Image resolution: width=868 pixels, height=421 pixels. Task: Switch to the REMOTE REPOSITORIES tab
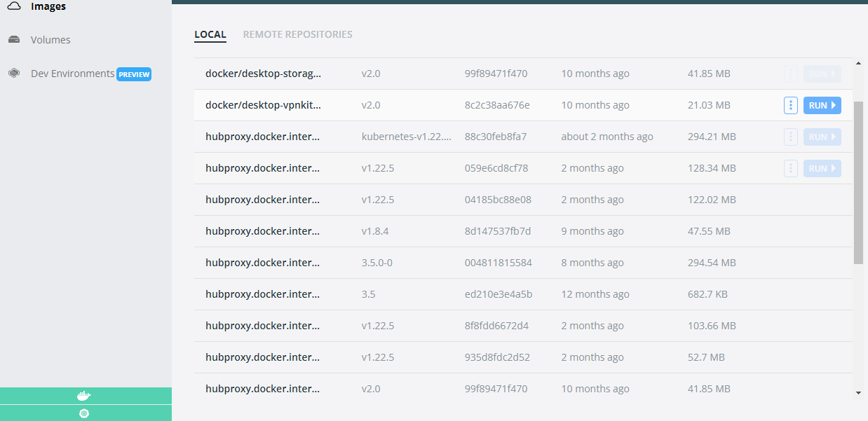(297, 34)
